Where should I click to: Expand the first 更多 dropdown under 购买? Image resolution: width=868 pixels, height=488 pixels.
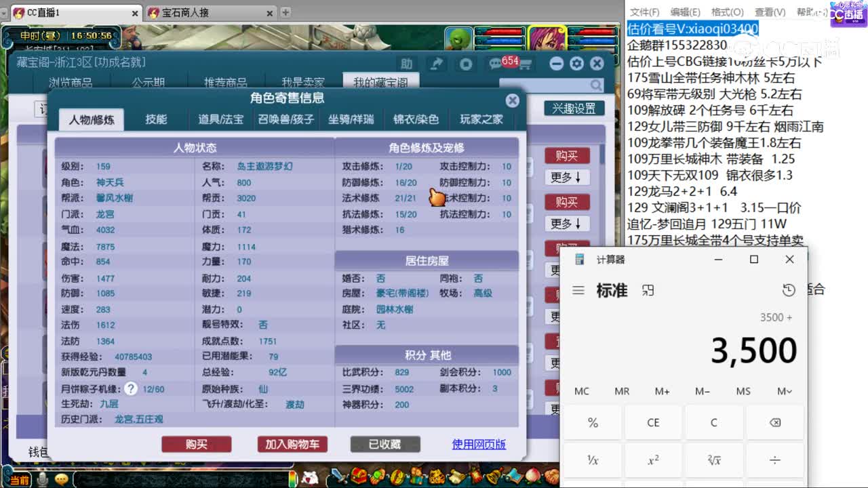pos(567,177)
